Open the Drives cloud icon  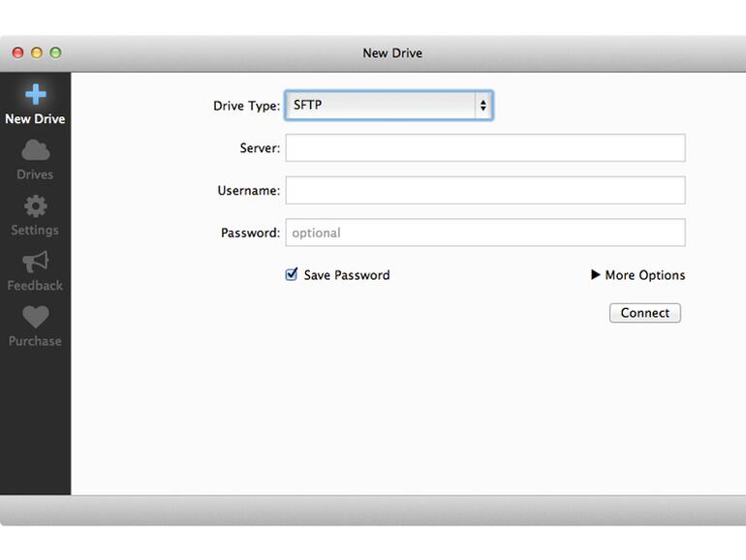point(35,150)
